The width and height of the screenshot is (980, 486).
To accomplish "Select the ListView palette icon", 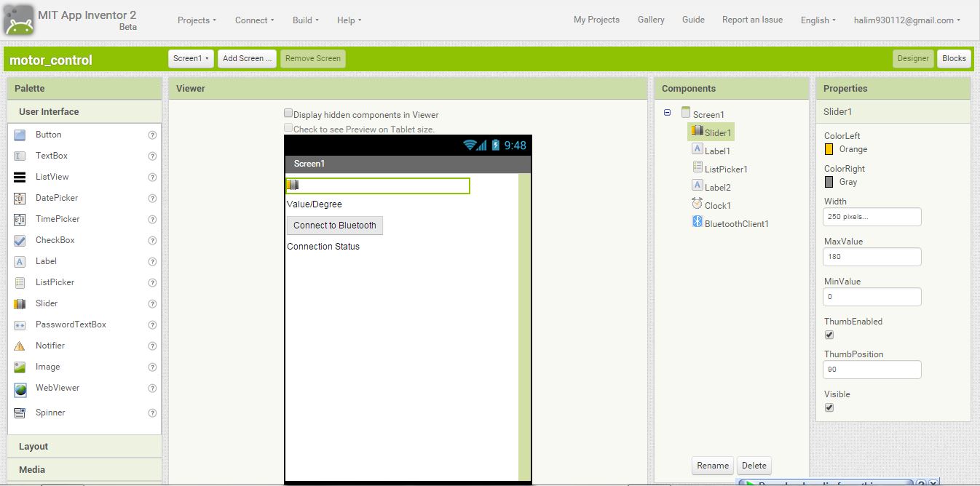I will point(20,177).
